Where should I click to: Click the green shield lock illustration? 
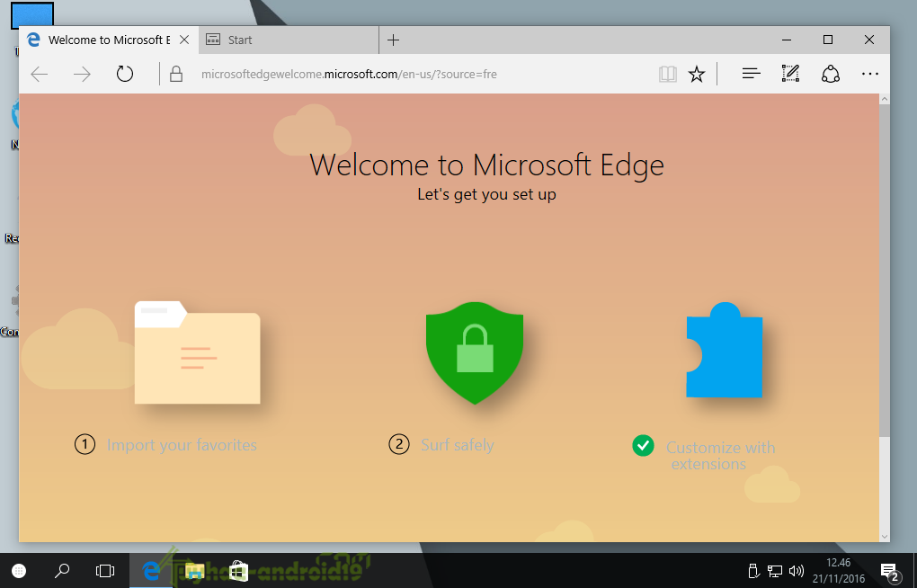pyautogui.click(x=475, y=352)
